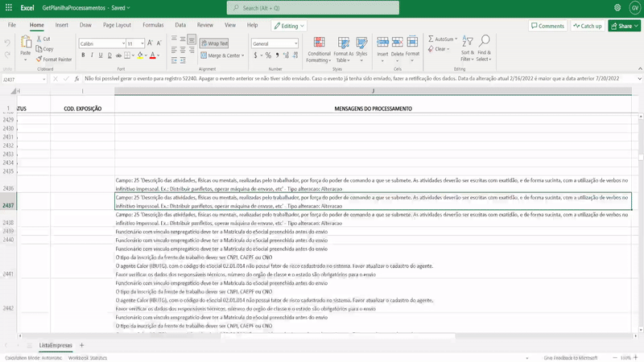Open the File menu
Screen dimensions: 644x362
[x=12, y=25]
